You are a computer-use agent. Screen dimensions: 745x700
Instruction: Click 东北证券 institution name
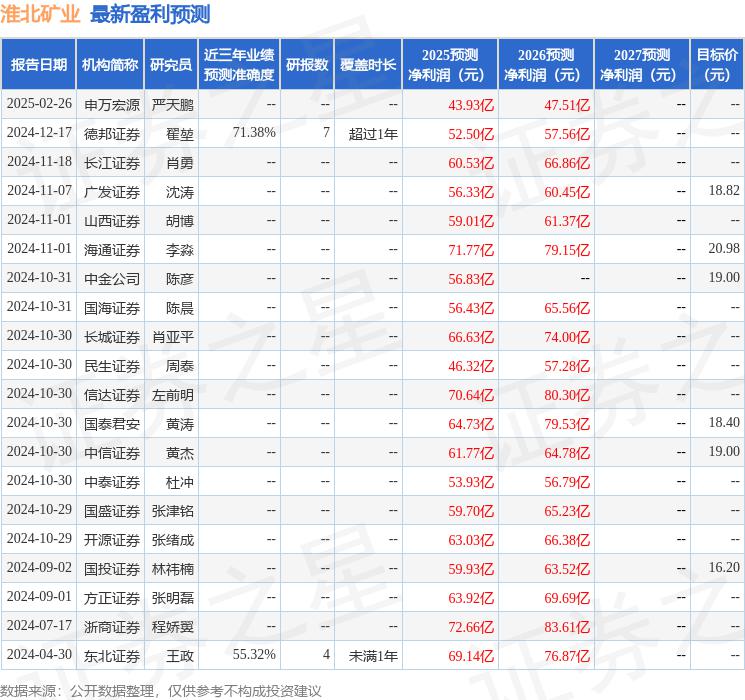(112, 656)
